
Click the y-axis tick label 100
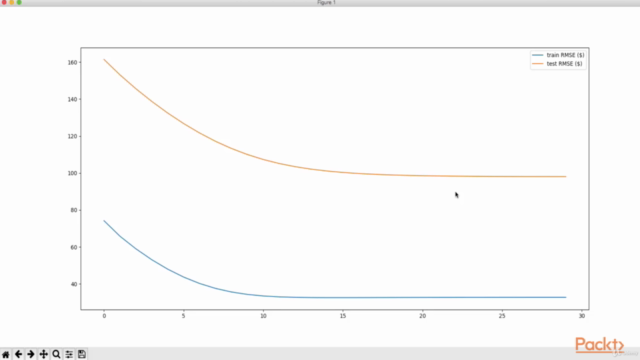point(72,173)
